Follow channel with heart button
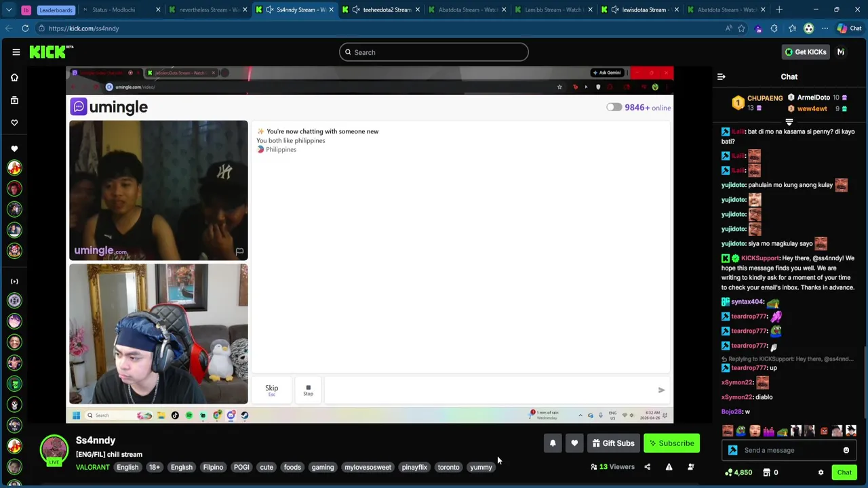This screenshot has height=488, width=868. click(x=574, y=443)
